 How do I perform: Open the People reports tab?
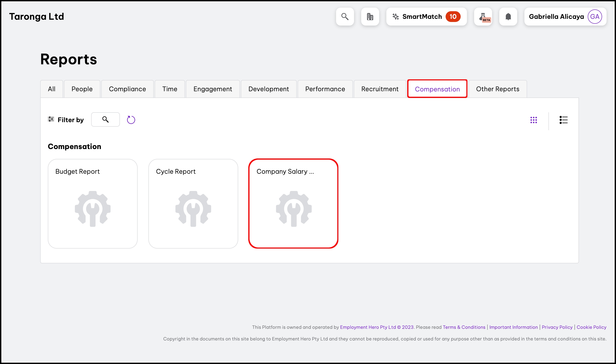tap(82, 89)
